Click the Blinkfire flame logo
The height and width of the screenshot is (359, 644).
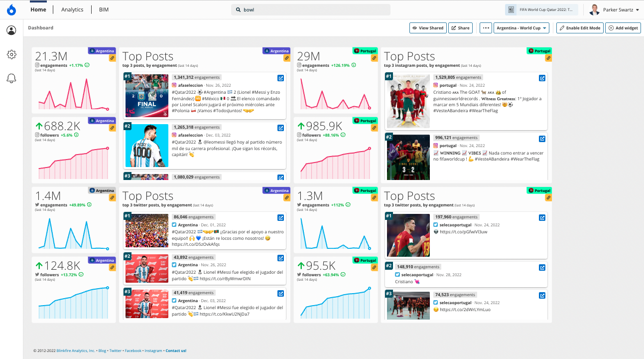pyautogui.click(x=11, y=9)
